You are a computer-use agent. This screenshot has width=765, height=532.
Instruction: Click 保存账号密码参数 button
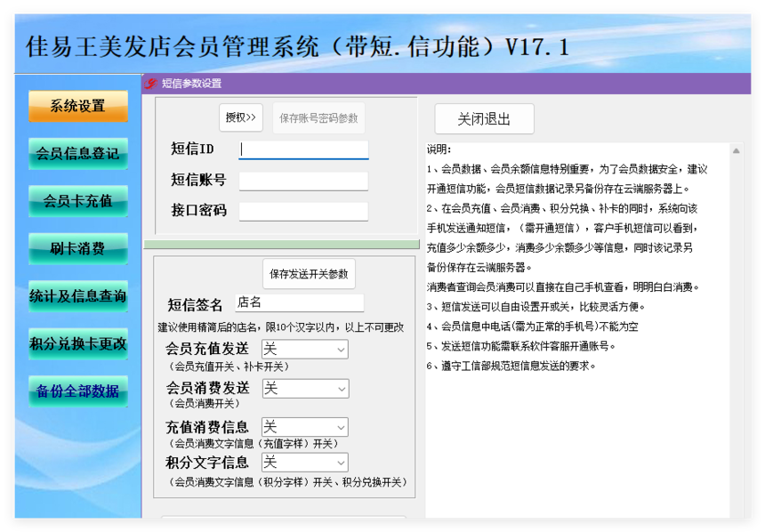tap(318, 118)
